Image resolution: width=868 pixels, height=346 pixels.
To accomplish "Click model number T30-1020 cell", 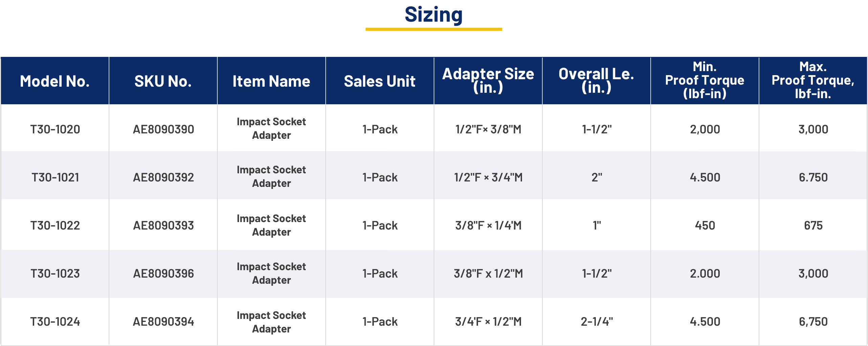I will 55,129.
